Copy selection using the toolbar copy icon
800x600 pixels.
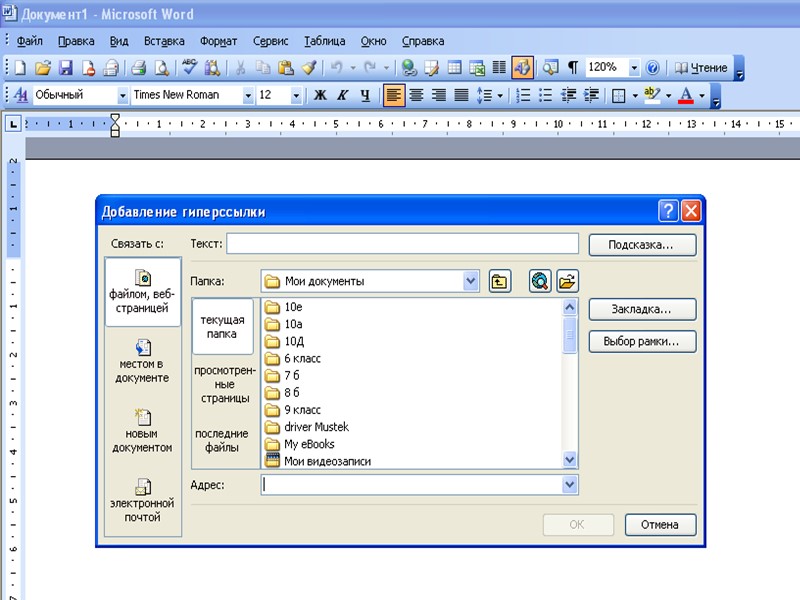point(263,67)
